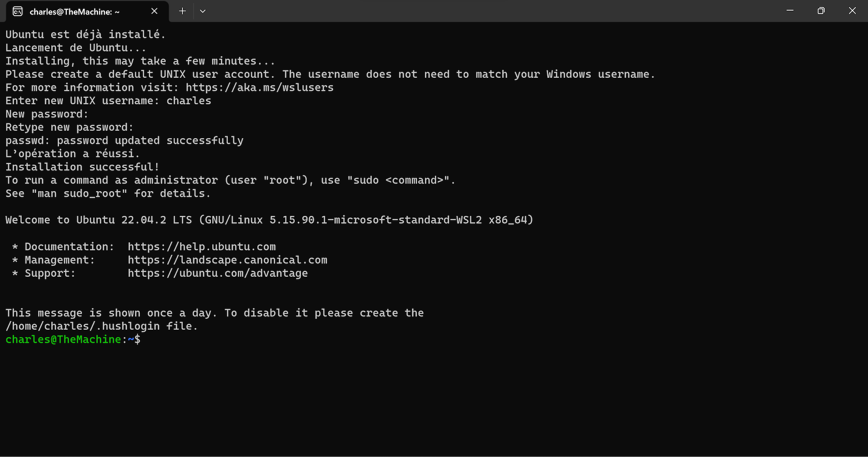Close the terminal window
Screen dimensions: 868x457
(852, 11)
